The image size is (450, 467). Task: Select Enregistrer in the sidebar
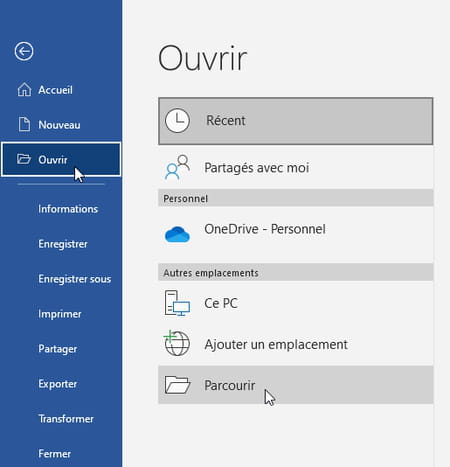63,244
